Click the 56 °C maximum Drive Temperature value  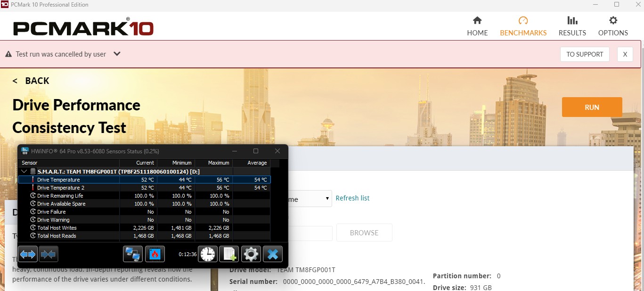tap(223, 180)
